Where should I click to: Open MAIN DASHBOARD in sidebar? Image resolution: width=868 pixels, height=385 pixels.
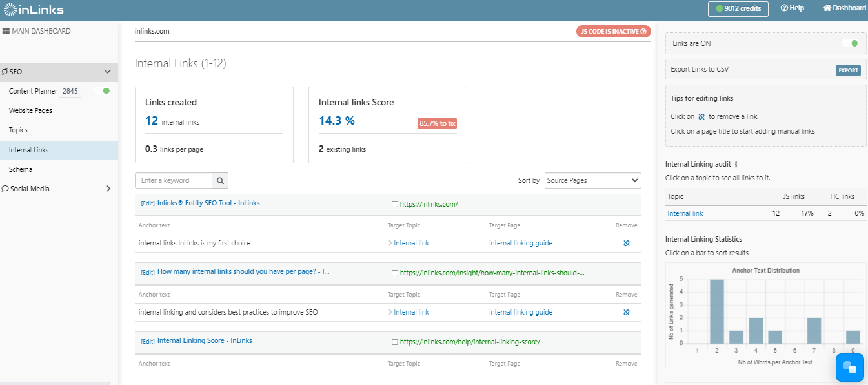click(x=37, y=31)
